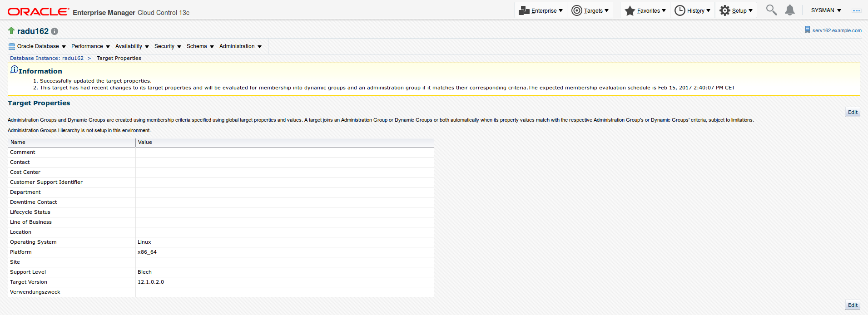Expand the Targets menu

590,10
